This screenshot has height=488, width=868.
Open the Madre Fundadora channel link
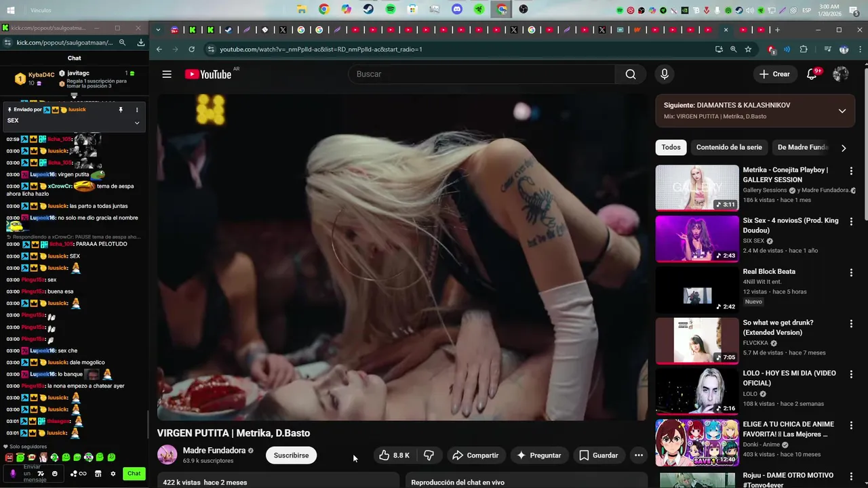pos(214,451)
